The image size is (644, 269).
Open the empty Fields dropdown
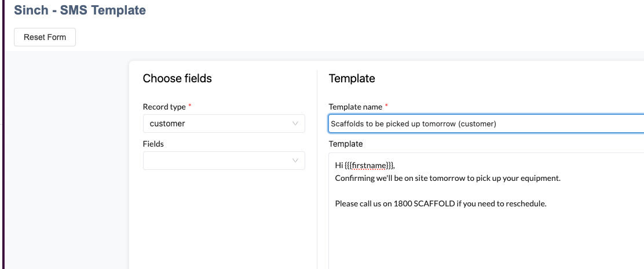tap(224, 161)
